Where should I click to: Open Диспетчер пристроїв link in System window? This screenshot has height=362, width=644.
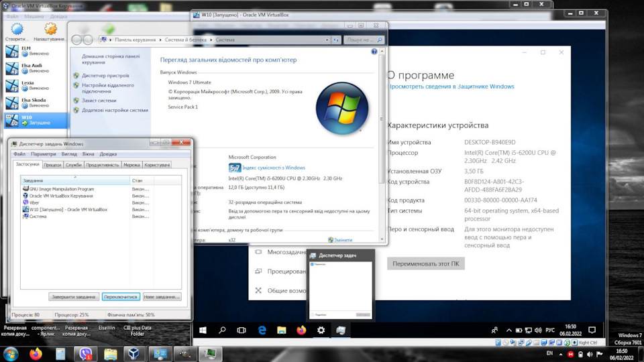pyautogui.click(x=105, y=76)
